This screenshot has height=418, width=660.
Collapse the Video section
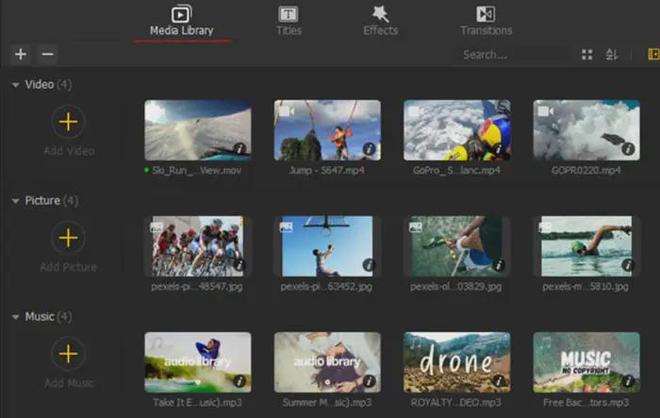click(15, 85)
